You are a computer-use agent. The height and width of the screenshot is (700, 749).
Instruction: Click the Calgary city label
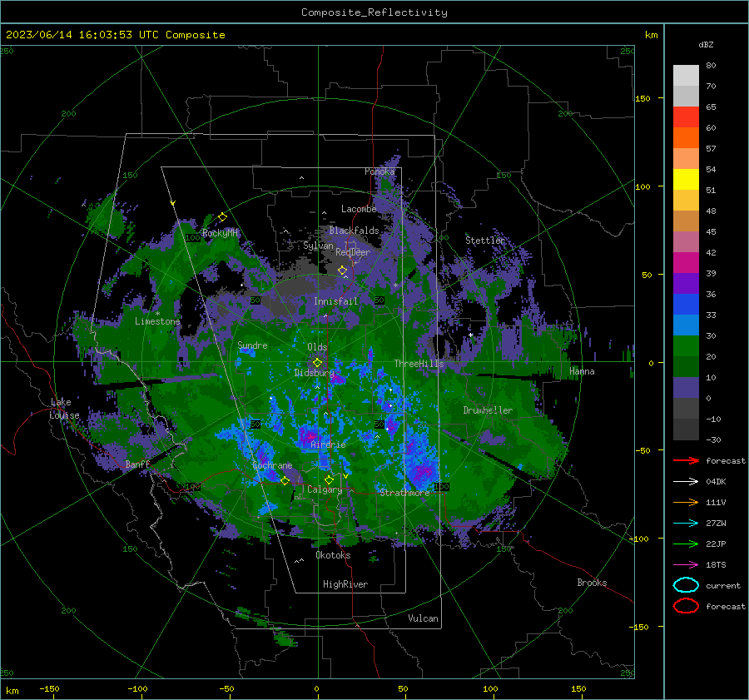coord(325,489)
